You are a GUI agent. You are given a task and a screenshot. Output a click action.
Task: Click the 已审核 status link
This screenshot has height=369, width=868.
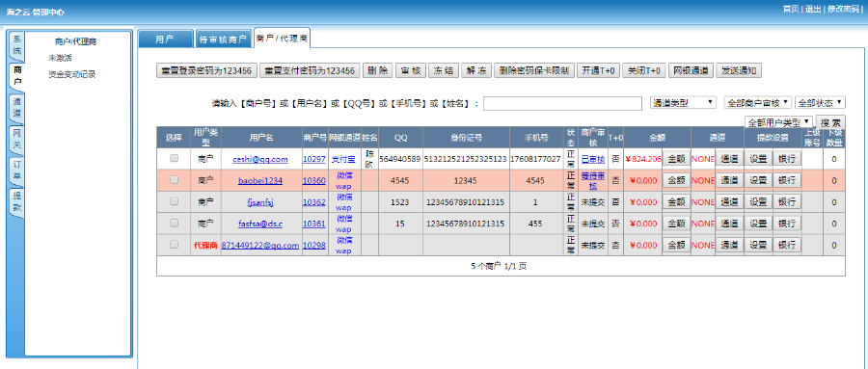(x=593, y=159)
